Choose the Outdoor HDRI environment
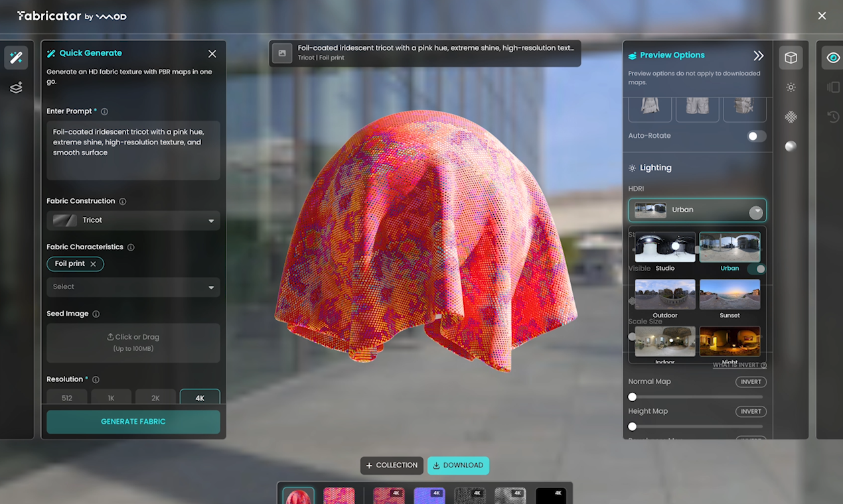 (665, 299)
